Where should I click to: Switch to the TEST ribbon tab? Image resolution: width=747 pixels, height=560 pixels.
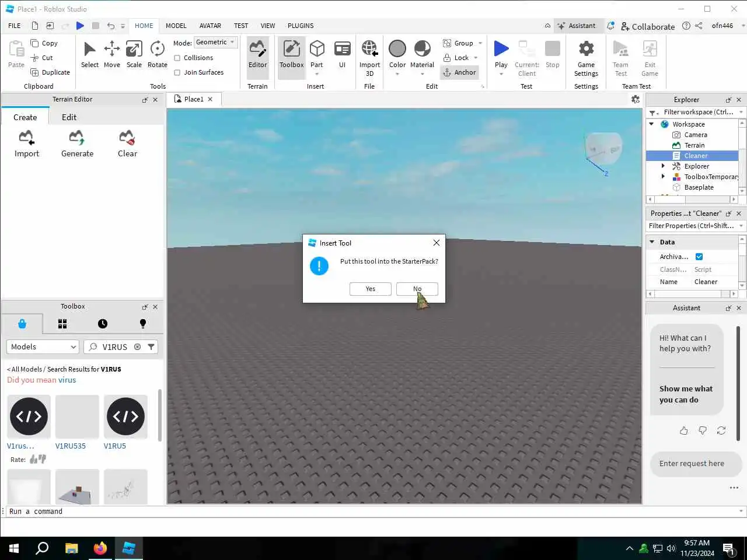click(241, 26)
